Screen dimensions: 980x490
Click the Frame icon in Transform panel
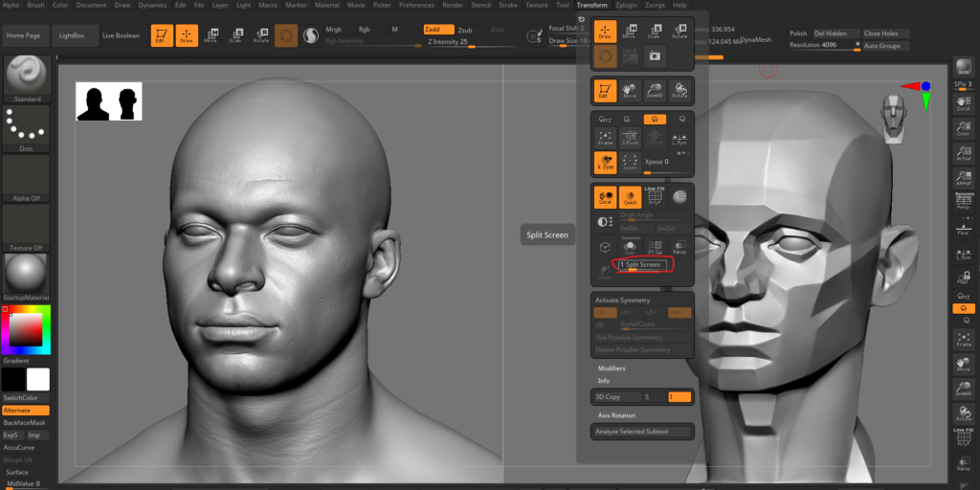(605, 136)
